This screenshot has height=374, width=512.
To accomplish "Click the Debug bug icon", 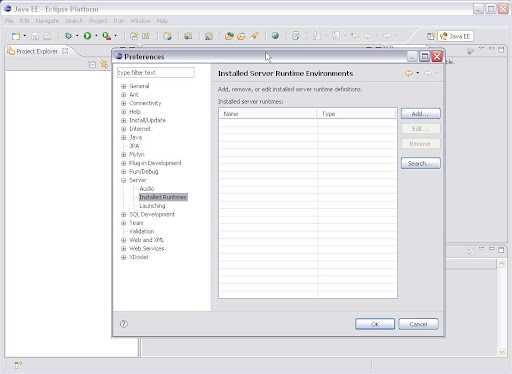I will click(x=68, y=36).
